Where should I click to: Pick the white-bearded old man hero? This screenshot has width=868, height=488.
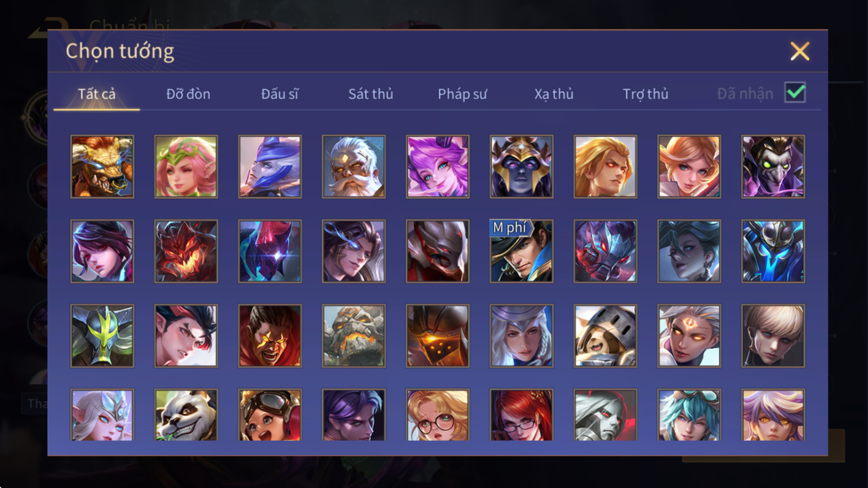coord(353,166)
